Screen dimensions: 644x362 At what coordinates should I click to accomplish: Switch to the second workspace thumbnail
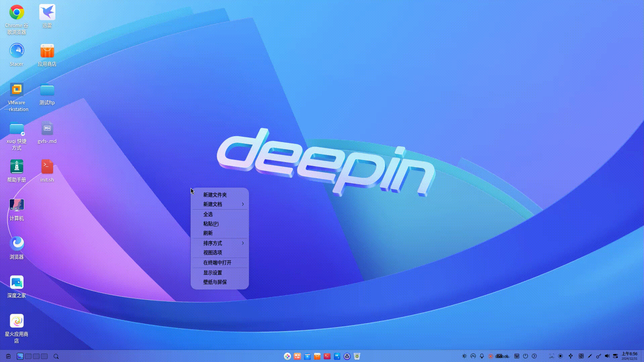click(x=28, y=356)
